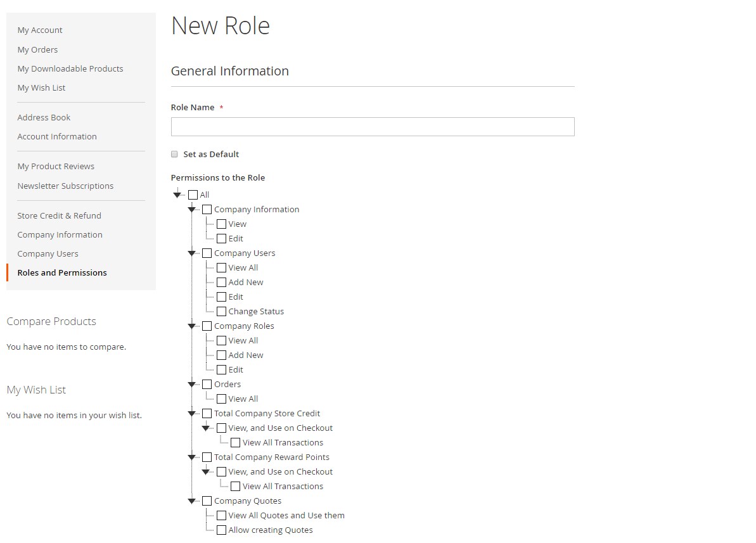Collapse Company Users tree arrow
This screenshot has width=756, height=543.
pyautogui.click(x=192, y=253)
